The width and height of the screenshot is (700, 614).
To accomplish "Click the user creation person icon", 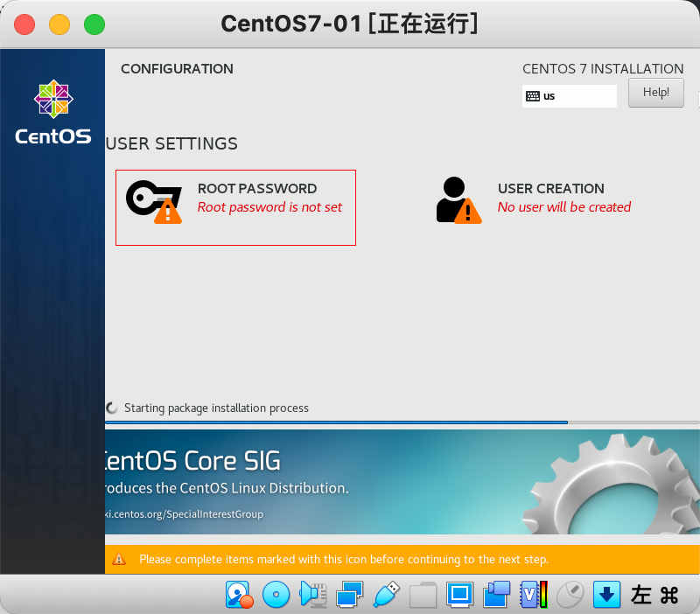I will [x=458, y=200].
